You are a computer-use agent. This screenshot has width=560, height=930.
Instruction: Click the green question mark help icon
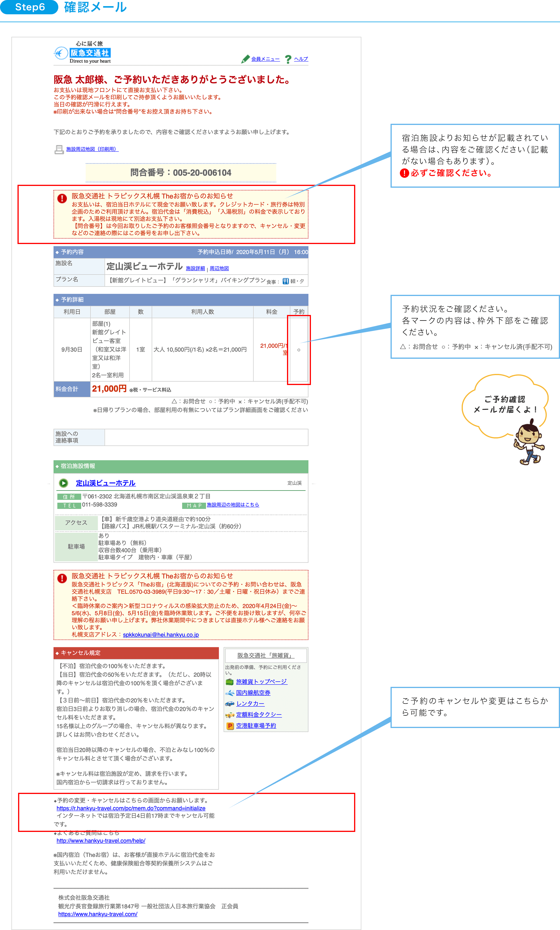[x=288, y=59]
